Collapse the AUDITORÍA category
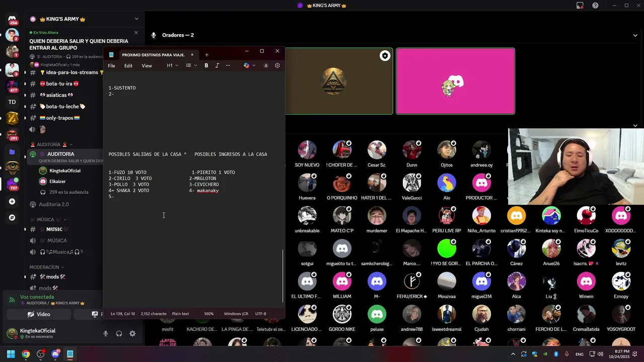Screen dimensions: 644x362 [x=51, y=144]
